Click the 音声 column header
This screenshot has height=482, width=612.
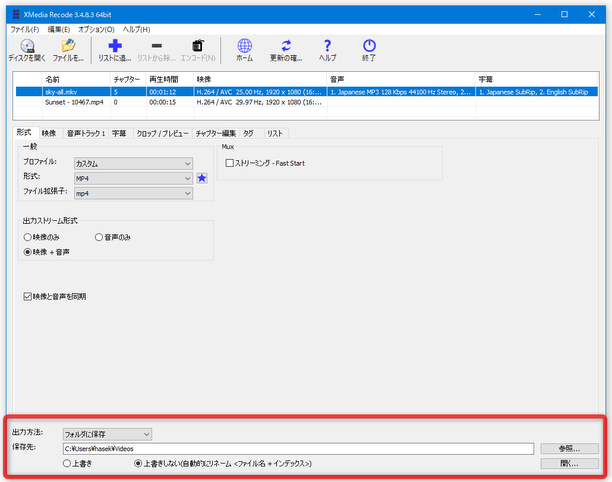coord(401,80)
